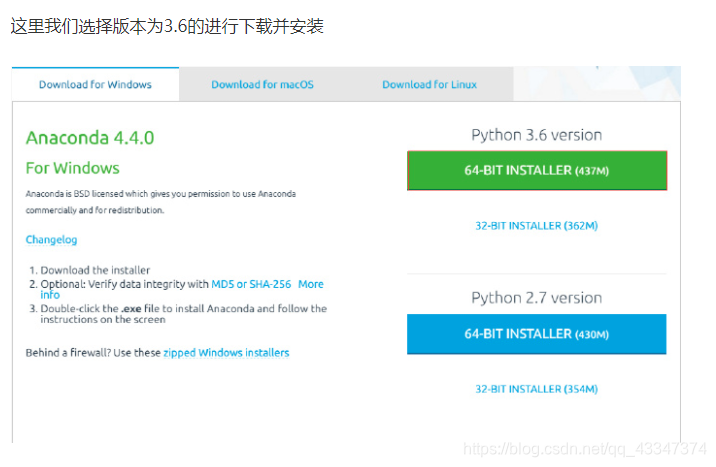Select the BSD licensed description text
This screenshot has height=467, width=716.
161,202
